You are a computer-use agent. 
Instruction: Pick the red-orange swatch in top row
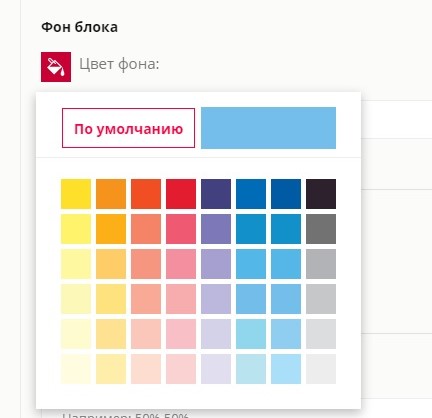[x=146, y=194]
